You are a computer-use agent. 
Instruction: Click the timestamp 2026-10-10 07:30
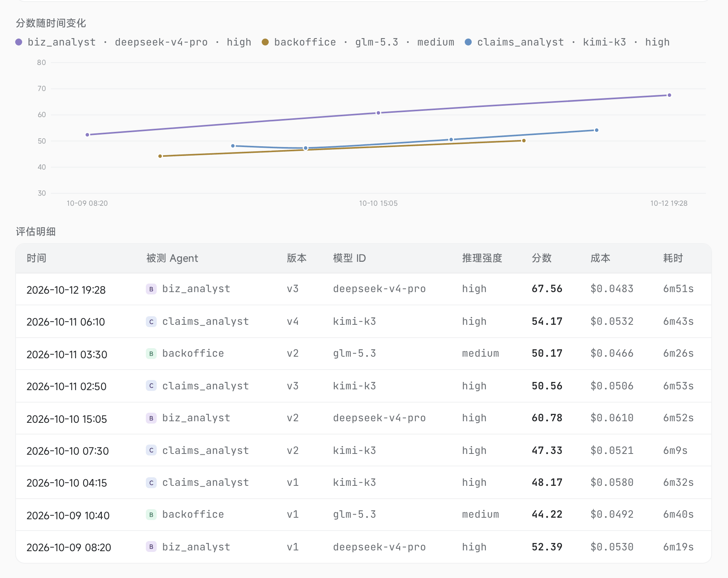68,451
